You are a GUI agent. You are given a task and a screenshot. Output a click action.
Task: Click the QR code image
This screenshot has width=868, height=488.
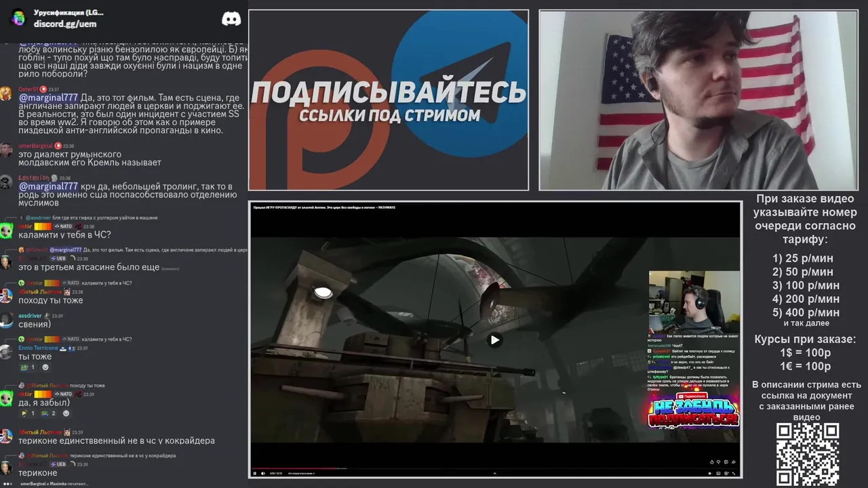tap(808, 454)
